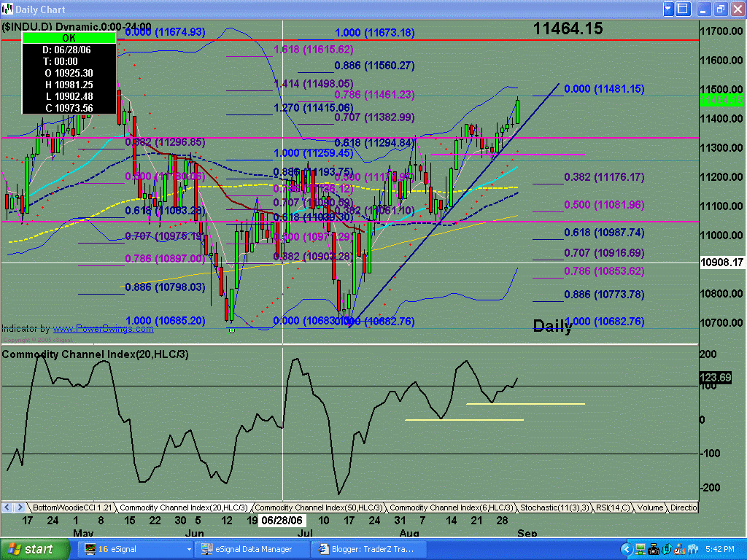Click the 1.000 (10685.20) Fibonacci label
747x560 pixels.
click(x=165, y=321)
